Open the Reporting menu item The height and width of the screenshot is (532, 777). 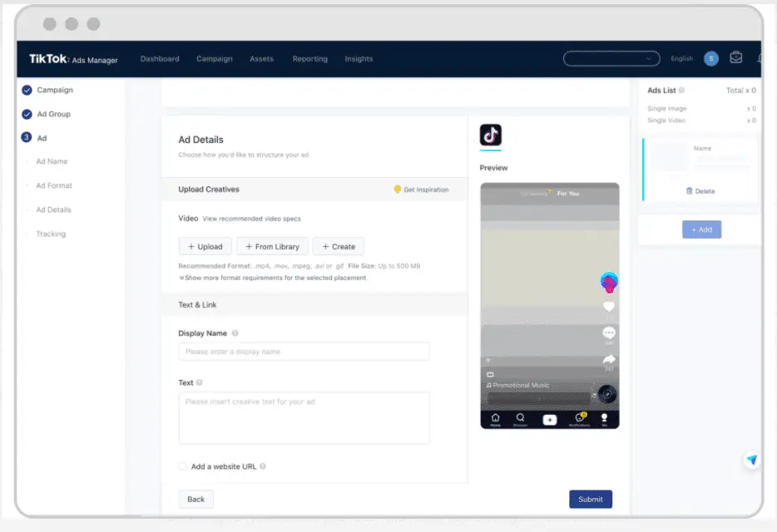(x=309, y=59)
